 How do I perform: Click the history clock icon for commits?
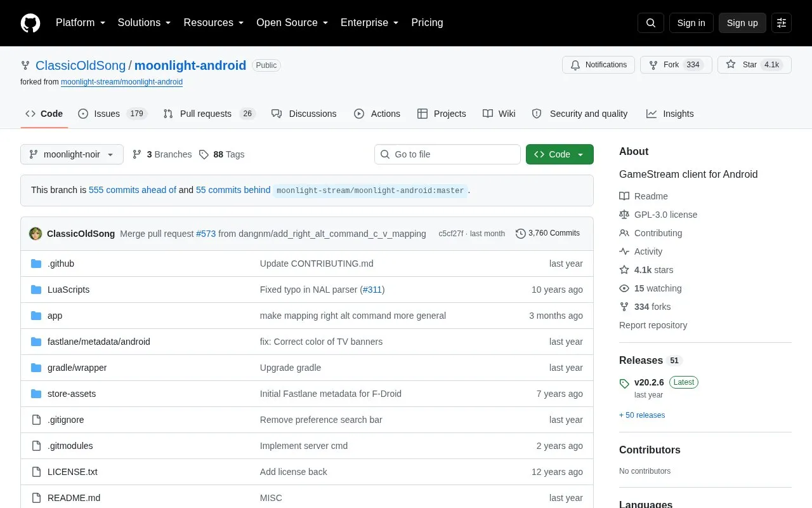521,234
